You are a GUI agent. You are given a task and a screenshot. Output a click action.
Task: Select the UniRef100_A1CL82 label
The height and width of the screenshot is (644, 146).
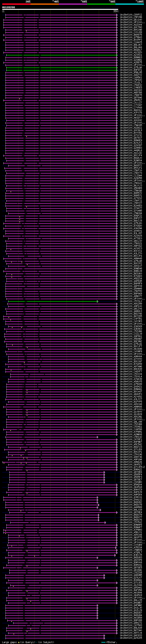click(131, 153)
